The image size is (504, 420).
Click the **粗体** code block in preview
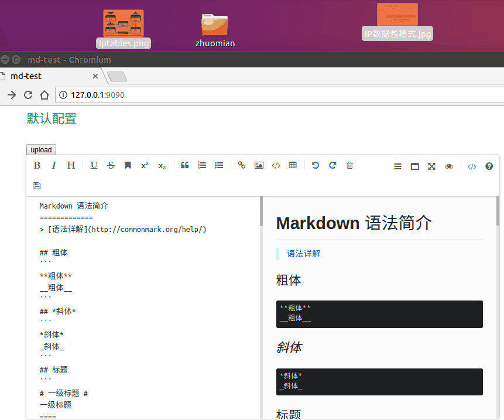pyautogui.click(x=379, y=314)
